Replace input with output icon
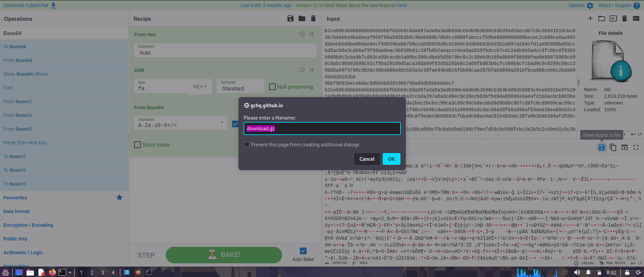Image resolution: width=644 pixels, height=277 pixels. pos(625,147)
